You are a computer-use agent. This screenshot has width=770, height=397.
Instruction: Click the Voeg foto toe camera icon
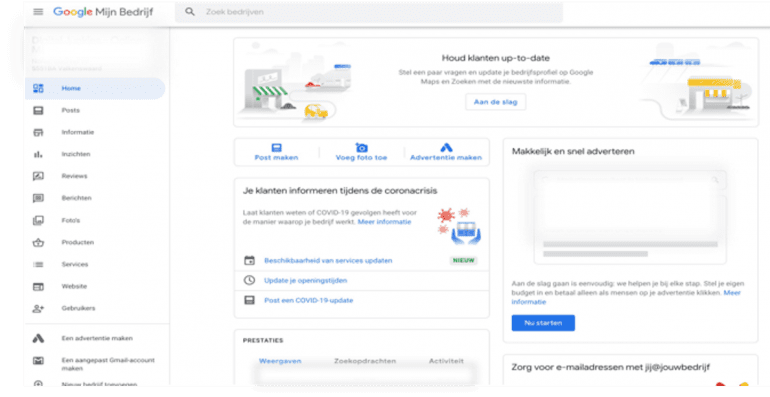pos(361,147)
